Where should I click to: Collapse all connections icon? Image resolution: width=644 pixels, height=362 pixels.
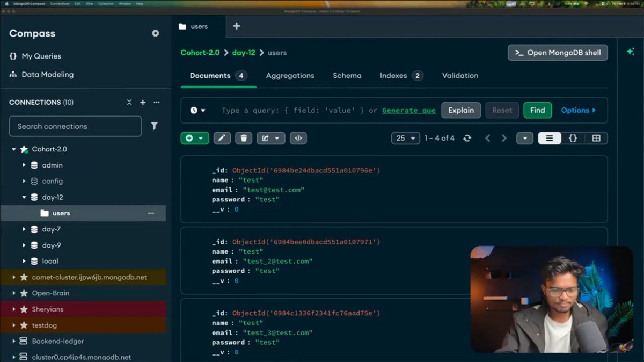click(129, 102)
